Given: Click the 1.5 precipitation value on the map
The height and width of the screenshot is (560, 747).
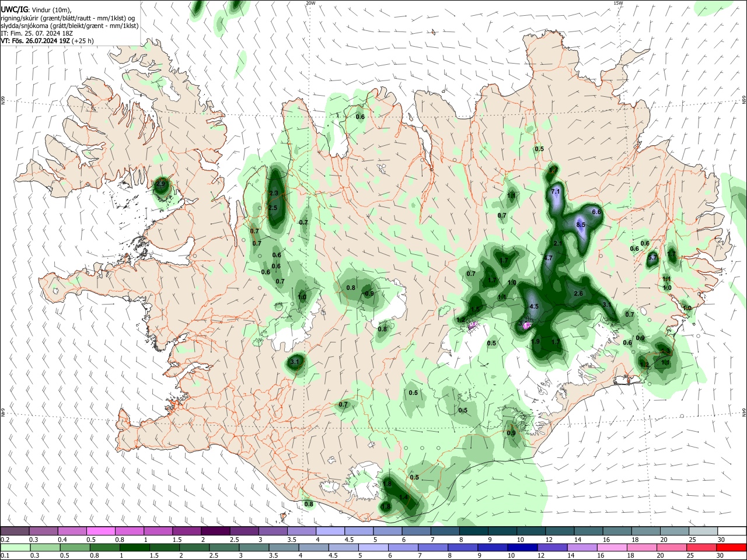Looking at the screenshot, I should (475, 309).
